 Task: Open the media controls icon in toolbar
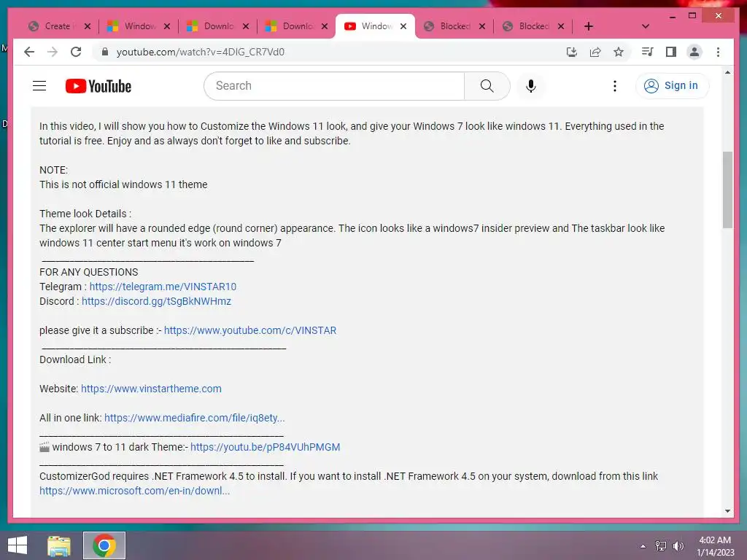(648, 52)
